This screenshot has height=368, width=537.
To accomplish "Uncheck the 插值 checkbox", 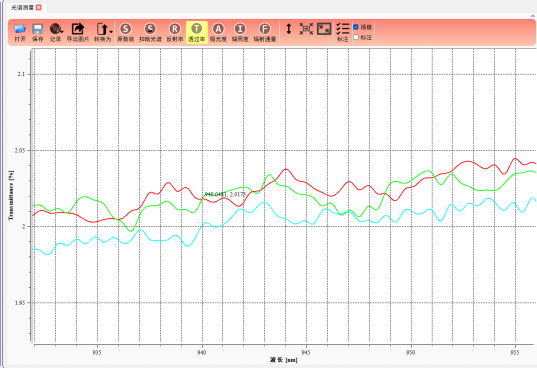I will [356, 27].
